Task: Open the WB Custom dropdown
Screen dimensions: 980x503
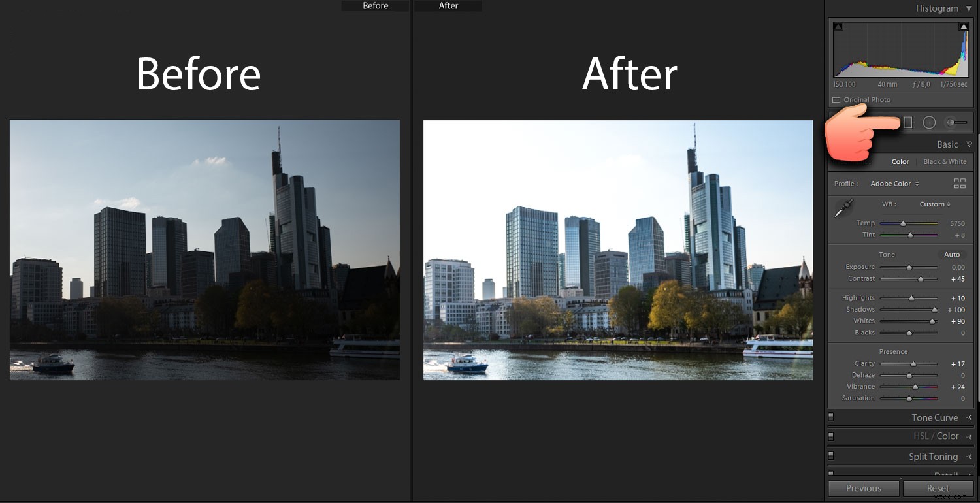Action: pyautogui.click(x=934, y=204)
